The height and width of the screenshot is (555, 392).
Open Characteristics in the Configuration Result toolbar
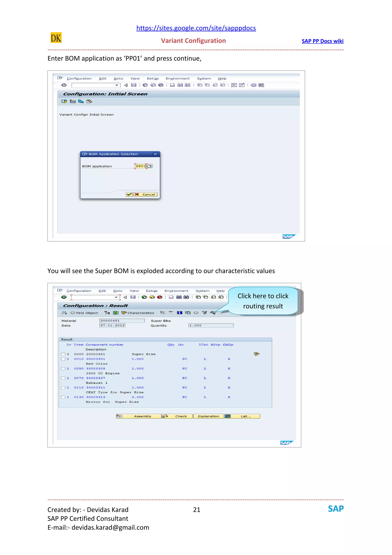138,313
